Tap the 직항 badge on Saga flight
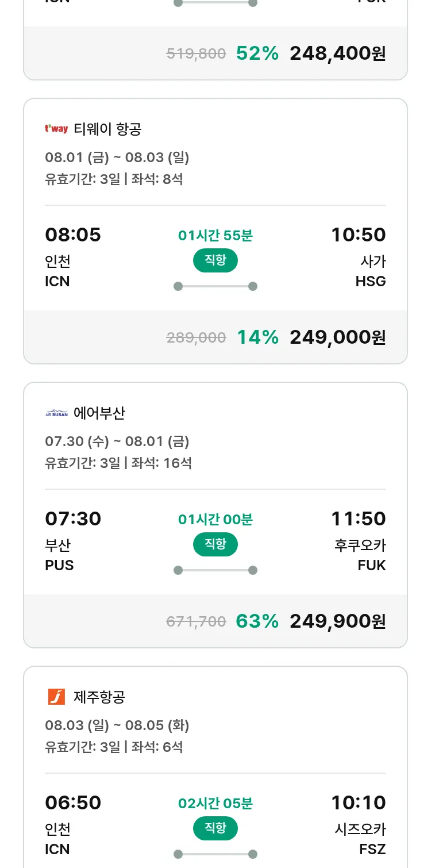Viewport: 431px width, 868px height. (x=215, y=260)
